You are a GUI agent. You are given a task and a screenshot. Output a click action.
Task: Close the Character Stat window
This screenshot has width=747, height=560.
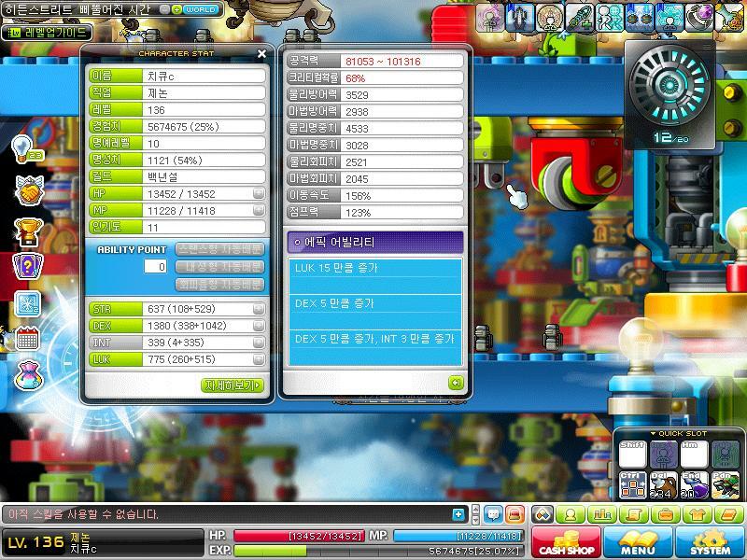261,54
